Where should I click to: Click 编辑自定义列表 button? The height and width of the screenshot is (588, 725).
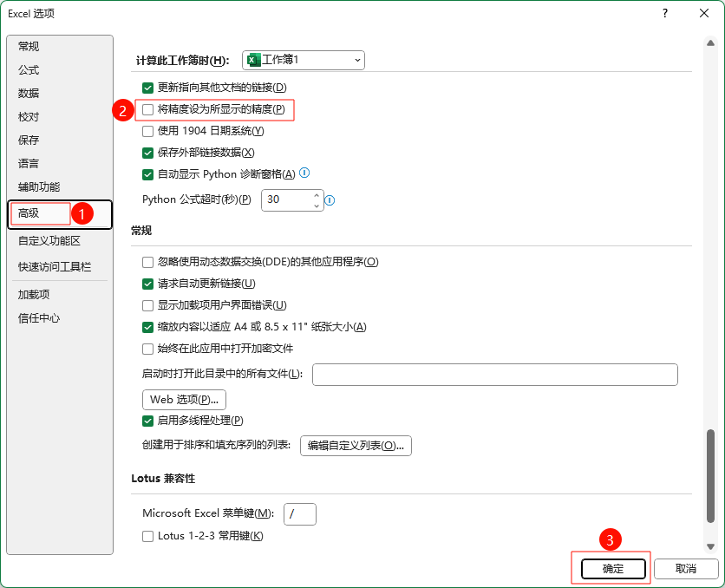tap(356, 446)
